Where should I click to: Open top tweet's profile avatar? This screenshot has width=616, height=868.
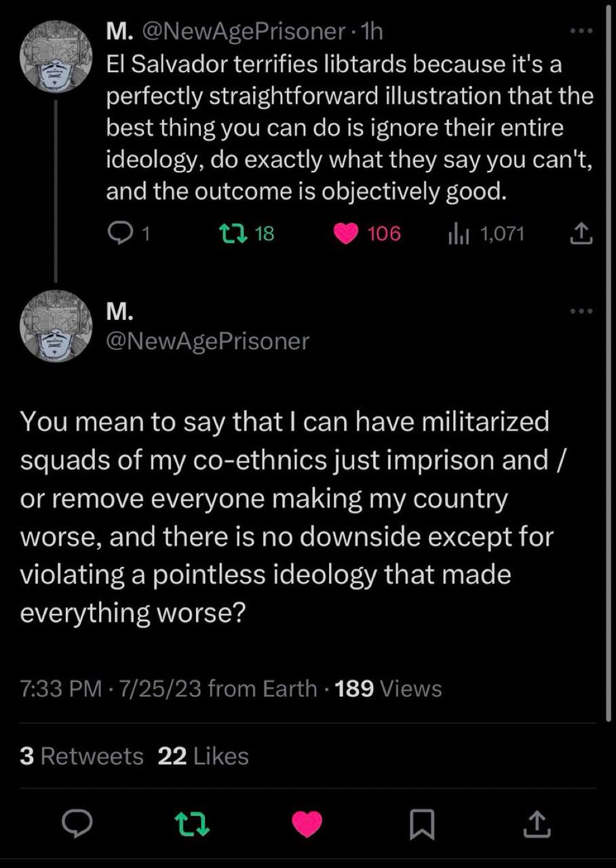click(x=55, y=56)
